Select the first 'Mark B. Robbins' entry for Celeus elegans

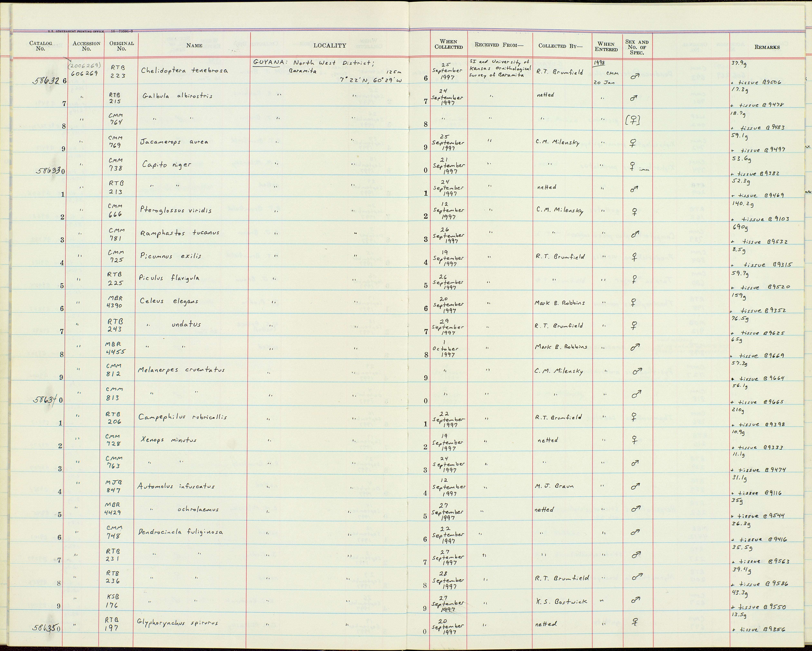(x=560, y=303)
